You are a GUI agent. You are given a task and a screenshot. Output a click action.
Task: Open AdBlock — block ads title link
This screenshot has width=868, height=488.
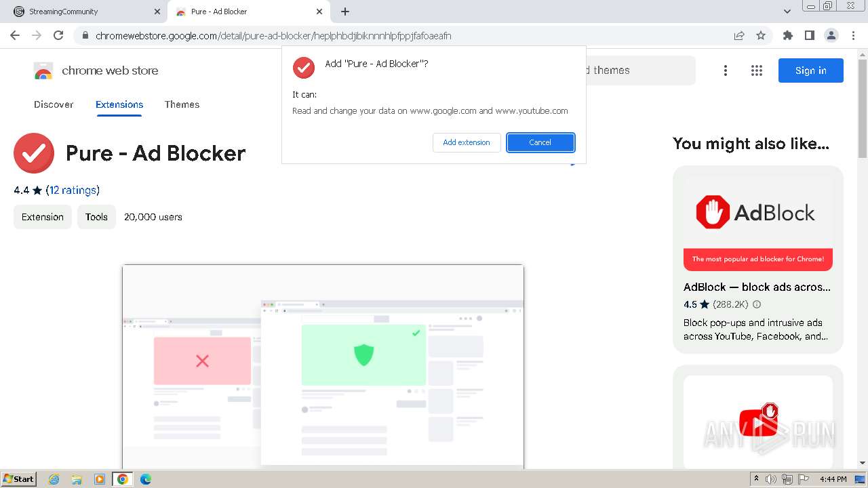(757, 287)
